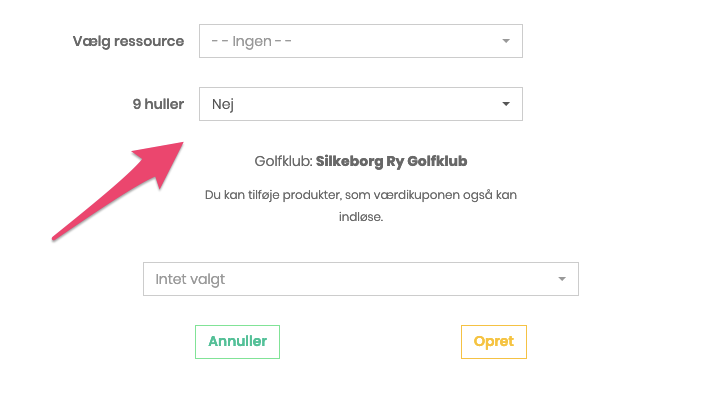Click the word 'værdikuponen' in the description
Image resolution: width=717 pixels, height=397 pixels.
click(x=416, y=195)
